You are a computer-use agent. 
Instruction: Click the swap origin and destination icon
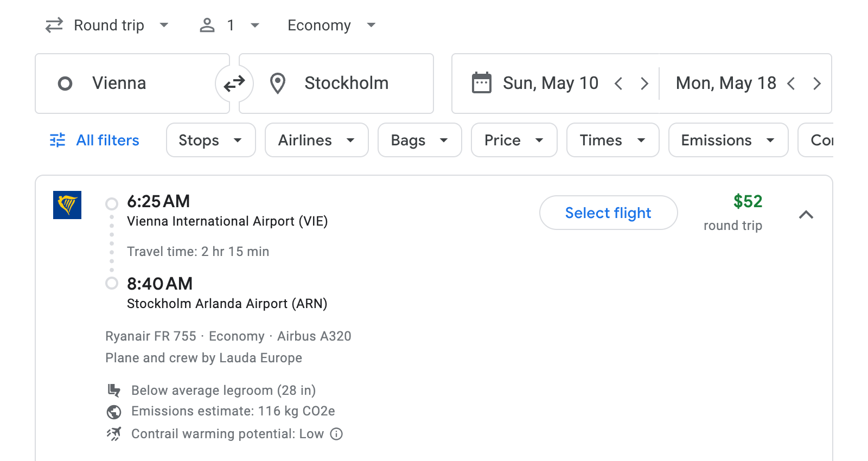coord(234,84)
